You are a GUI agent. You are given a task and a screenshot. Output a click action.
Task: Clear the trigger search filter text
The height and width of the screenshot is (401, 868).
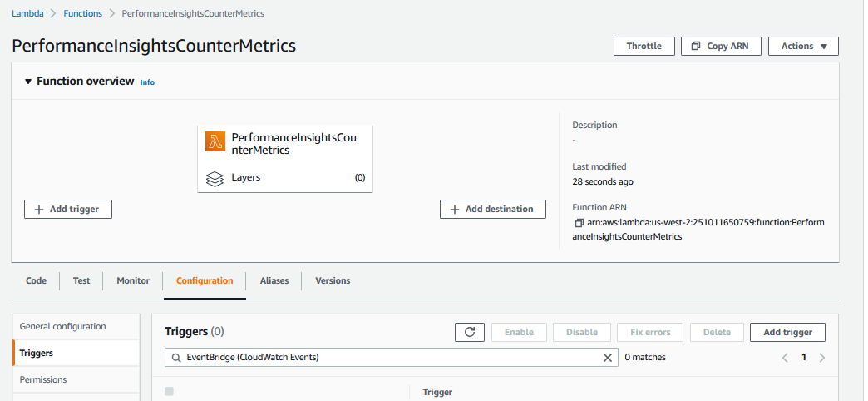(607, 358)
